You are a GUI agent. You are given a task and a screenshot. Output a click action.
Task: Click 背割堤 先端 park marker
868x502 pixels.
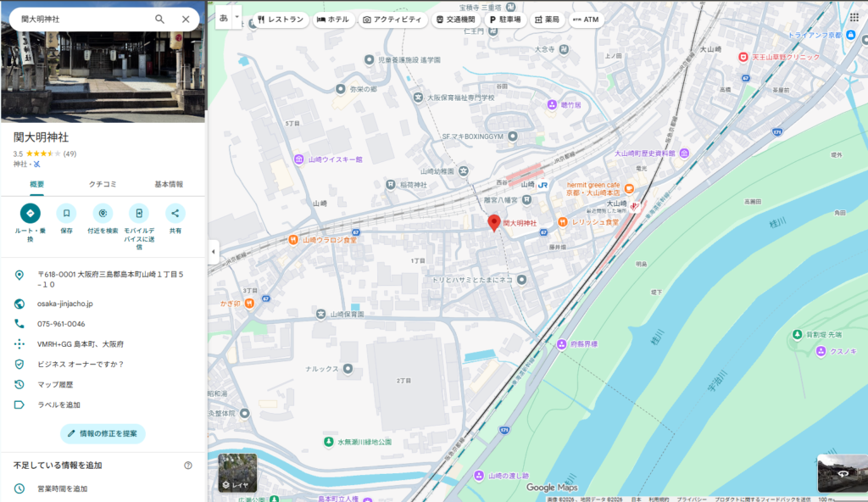(x=797, y=334)
